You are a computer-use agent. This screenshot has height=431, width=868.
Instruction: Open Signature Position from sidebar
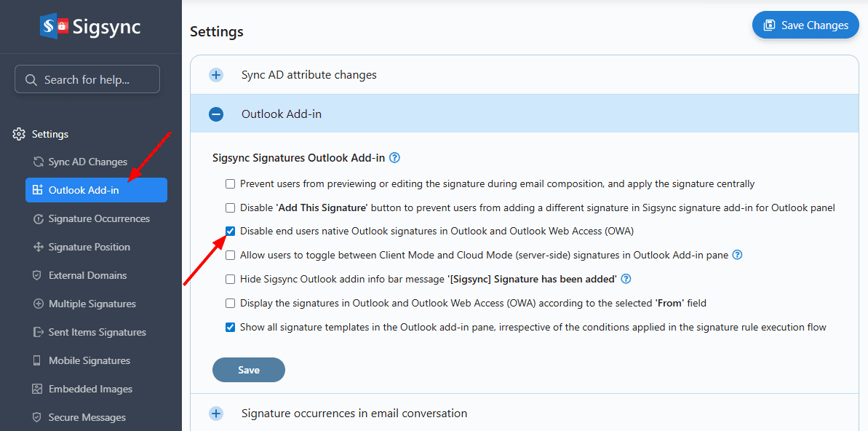coord(89,247)
